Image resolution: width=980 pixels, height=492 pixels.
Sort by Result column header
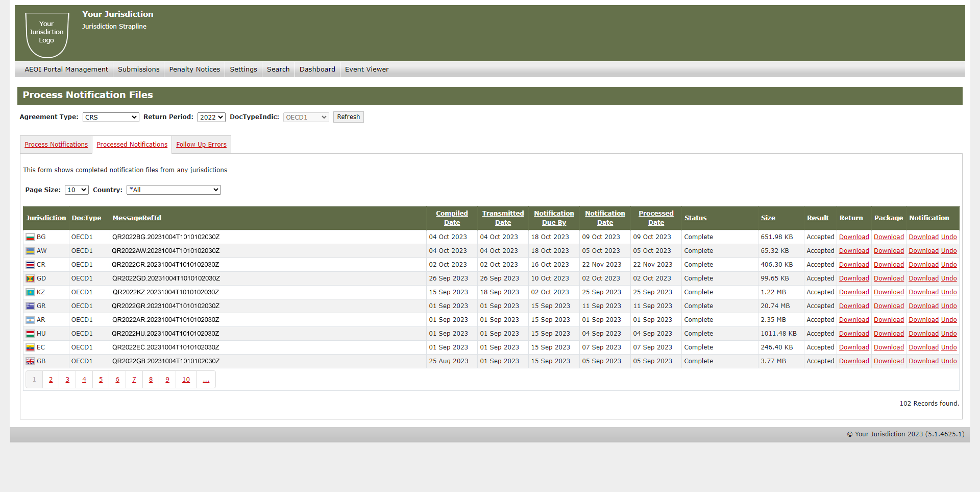[x=818, y=218]
